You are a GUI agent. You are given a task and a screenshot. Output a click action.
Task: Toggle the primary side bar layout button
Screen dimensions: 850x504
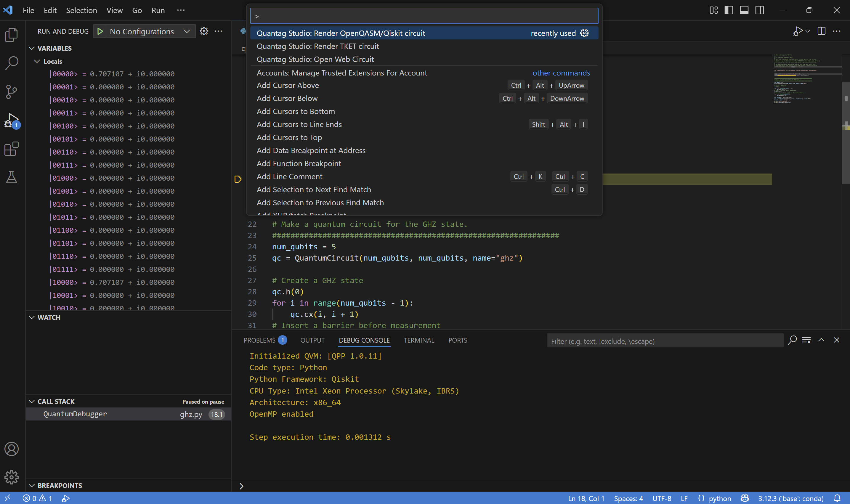[x=729, y=10]
